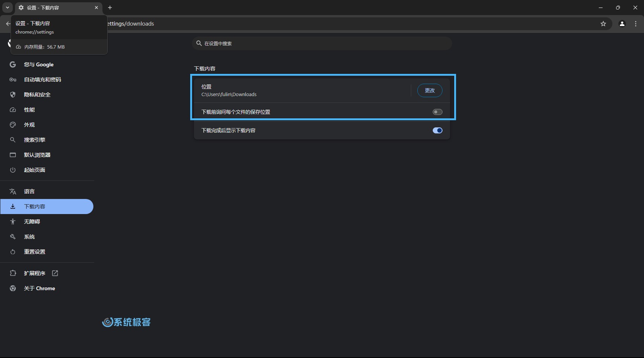Click the shield icon for privacy and security
644x358 pixels.
pyautogui.click(x=13, y=95)
